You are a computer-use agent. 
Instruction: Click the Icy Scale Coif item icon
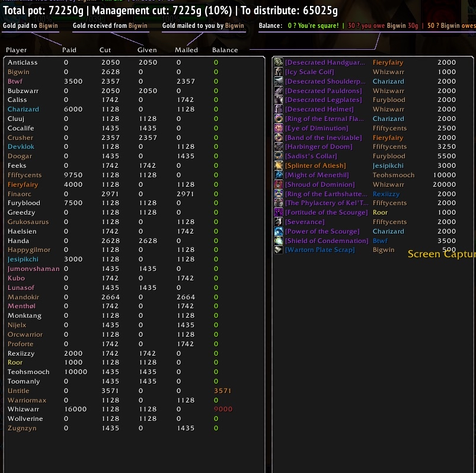pyautogui.click(x=279, y=72)
